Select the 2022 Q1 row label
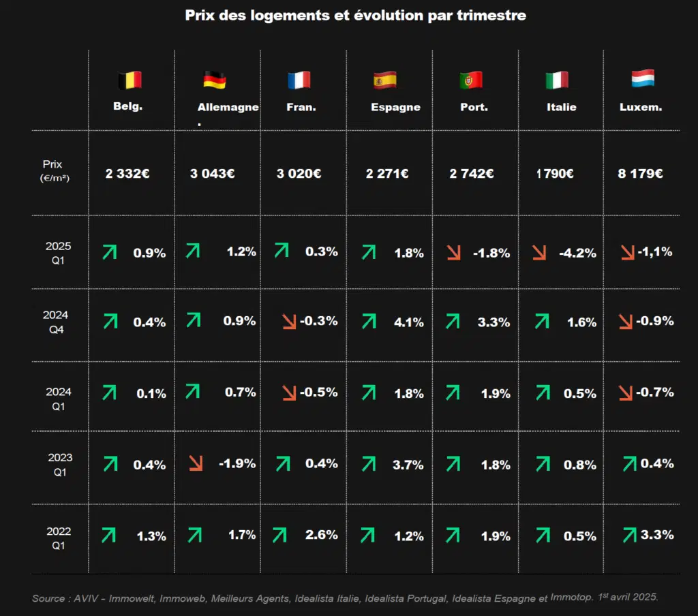Image resolution: width=698 pixels, height=616 pixels. tap(59, 538)
